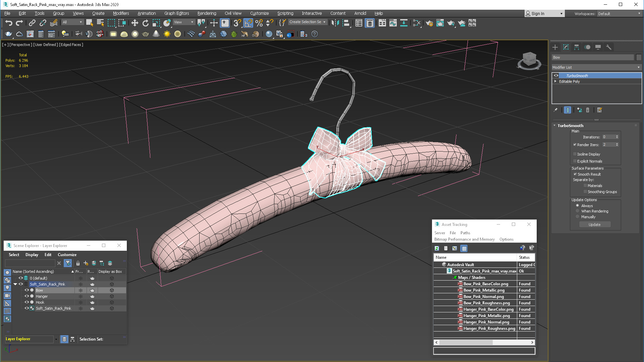Click the Hierarchy panel icon

577,47
